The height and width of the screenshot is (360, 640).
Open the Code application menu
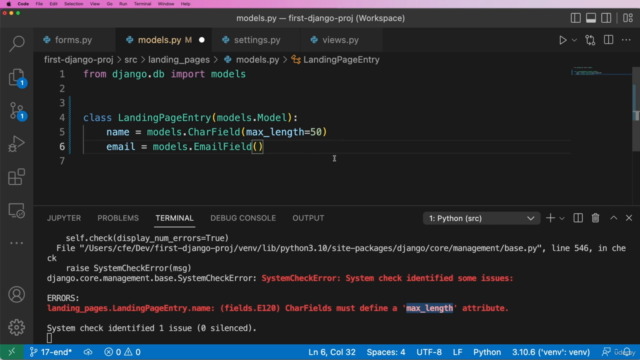(x=23, y=4)
